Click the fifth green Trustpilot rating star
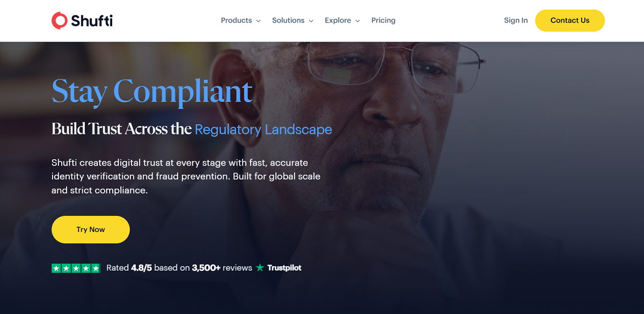The image size is (644, 314). [x=96, y=268]
